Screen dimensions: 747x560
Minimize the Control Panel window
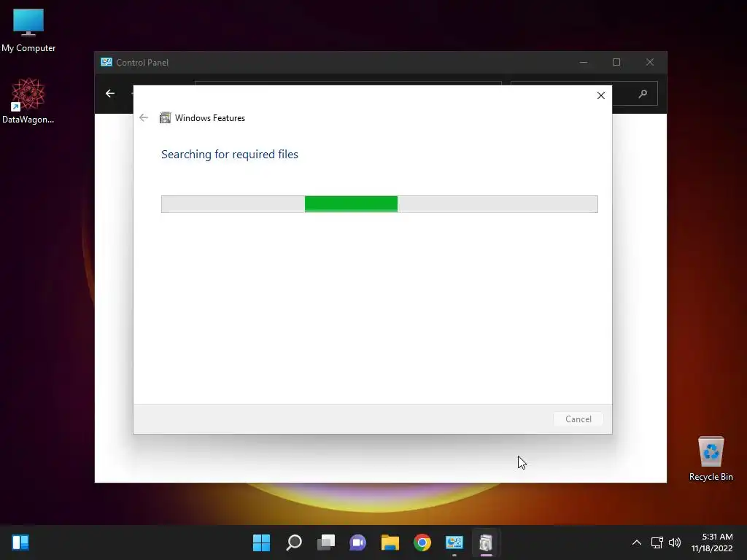click(583, 63)
